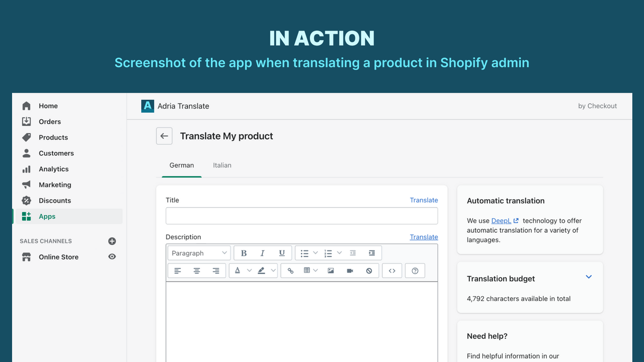Navigate to Products in the sidebar
The width and height of the screenshot is (644, 362).
tap(53, 137)
